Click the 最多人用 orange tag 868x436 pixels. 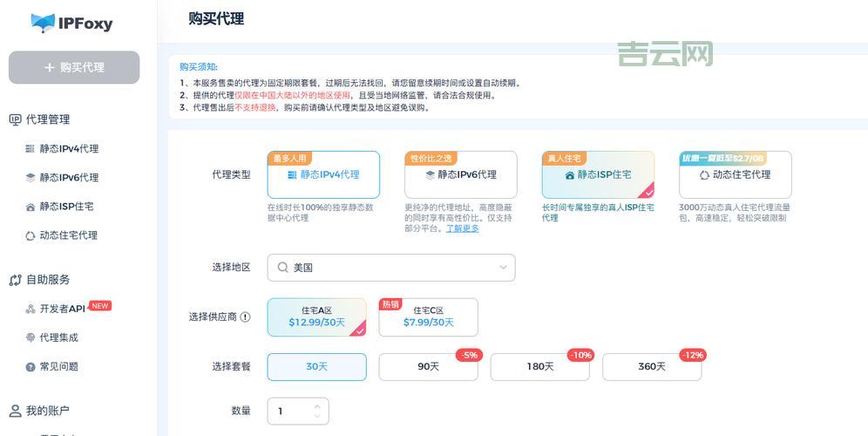tap(289, 159)
